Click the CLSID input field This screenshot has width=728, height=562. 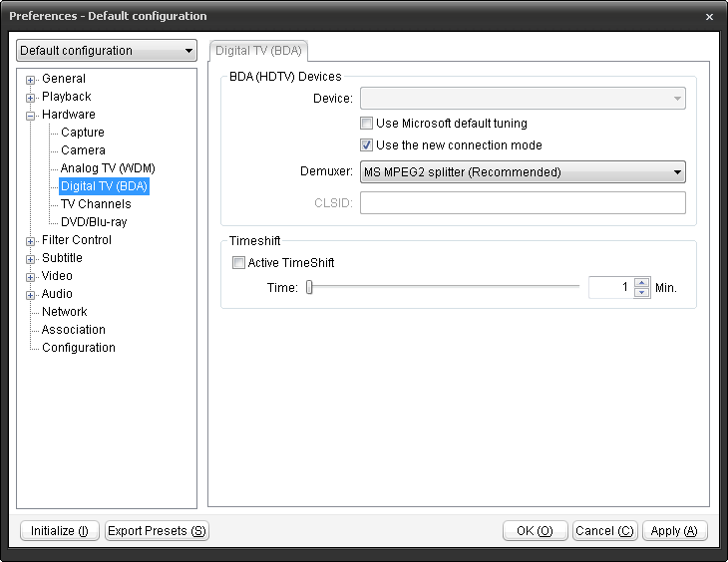[x=523, y=203]
